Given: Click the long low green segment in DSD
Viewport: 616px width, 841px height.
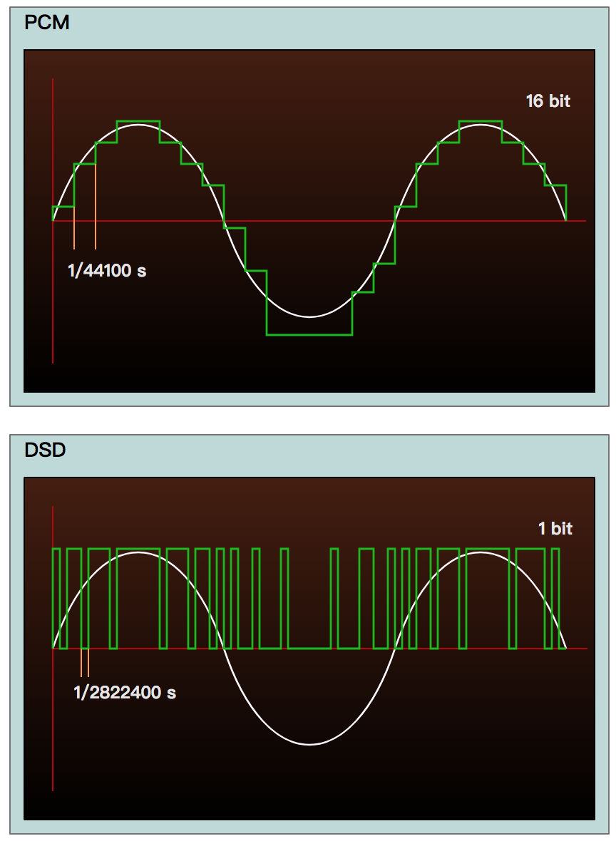Looking at the screenshot, I should 309,649.
